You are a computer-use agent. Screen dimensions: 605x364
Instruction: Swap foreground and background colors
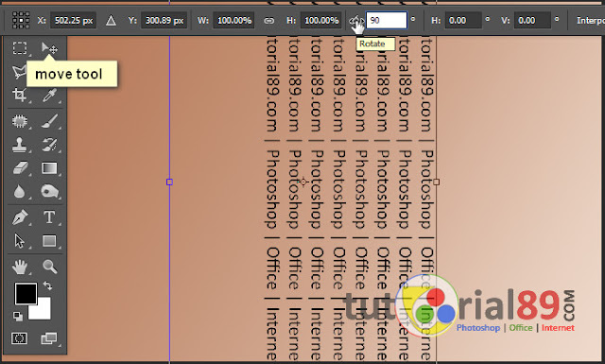(x=47, y=286)
